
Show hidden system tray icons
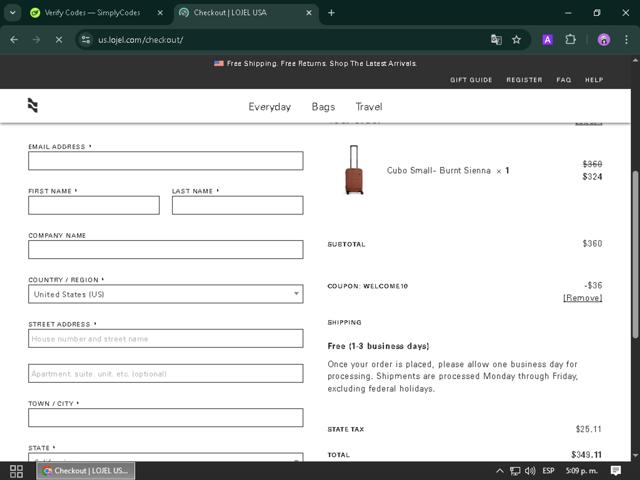500,471
